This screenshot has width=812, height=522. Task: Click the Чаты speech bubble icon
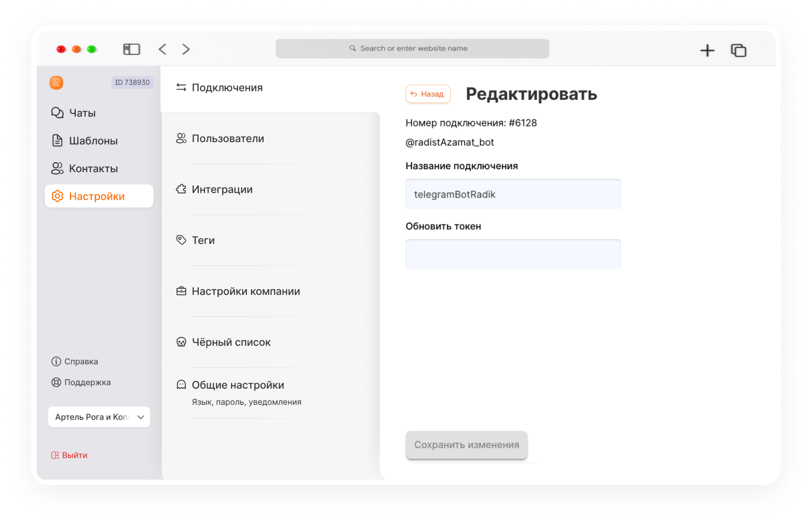(57, 113)
